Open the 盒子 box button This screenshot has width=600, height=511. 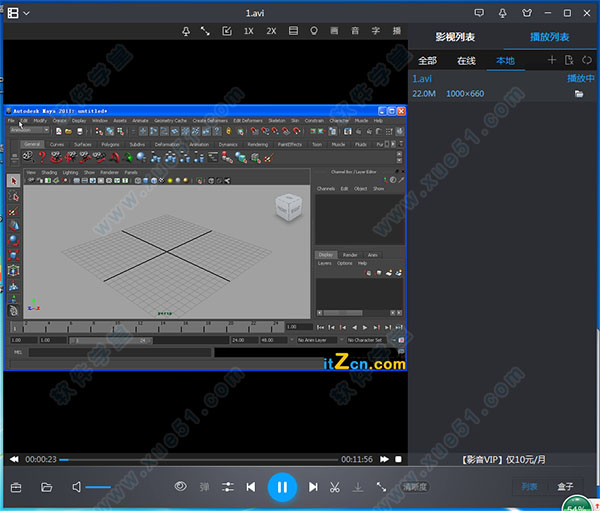coord(565,487)
